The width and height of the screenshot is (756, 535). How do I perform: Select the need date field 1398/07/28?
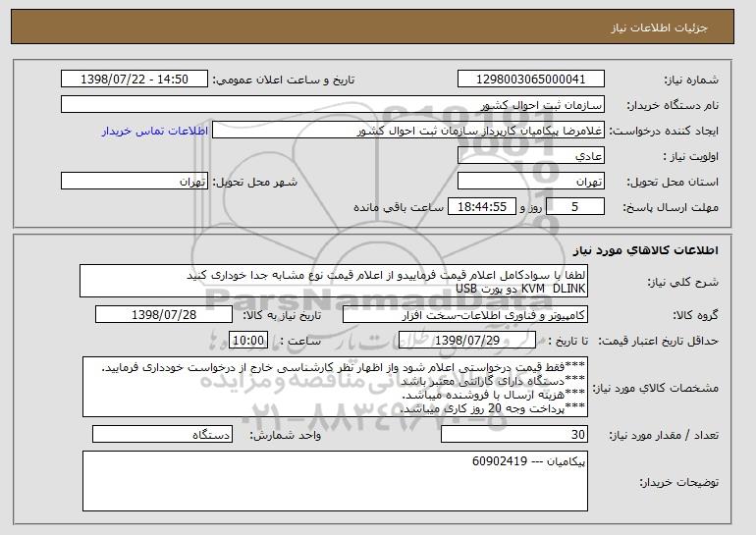164,315
